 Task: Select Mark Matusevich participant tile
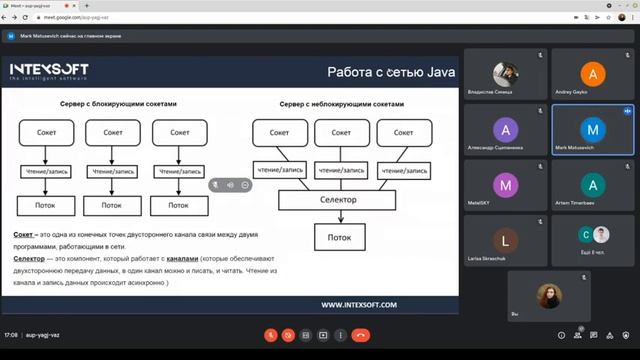[593, 130]
